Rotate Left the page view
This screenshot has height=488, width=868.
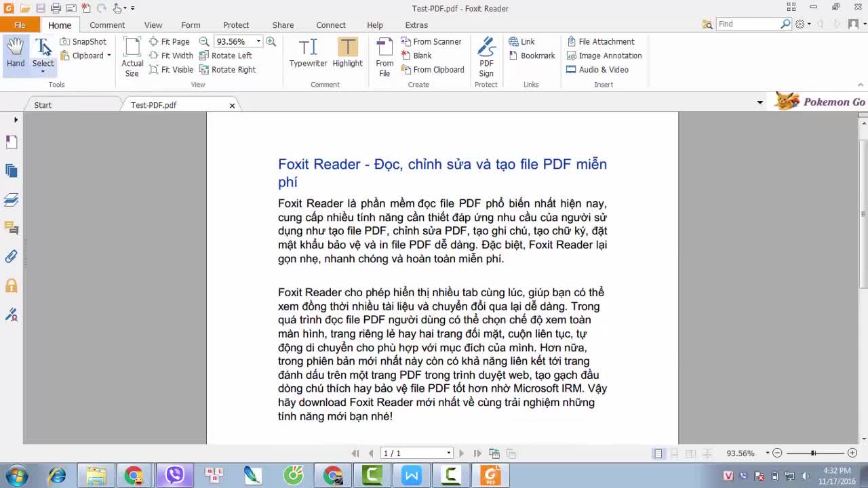[x=226, y=56]
